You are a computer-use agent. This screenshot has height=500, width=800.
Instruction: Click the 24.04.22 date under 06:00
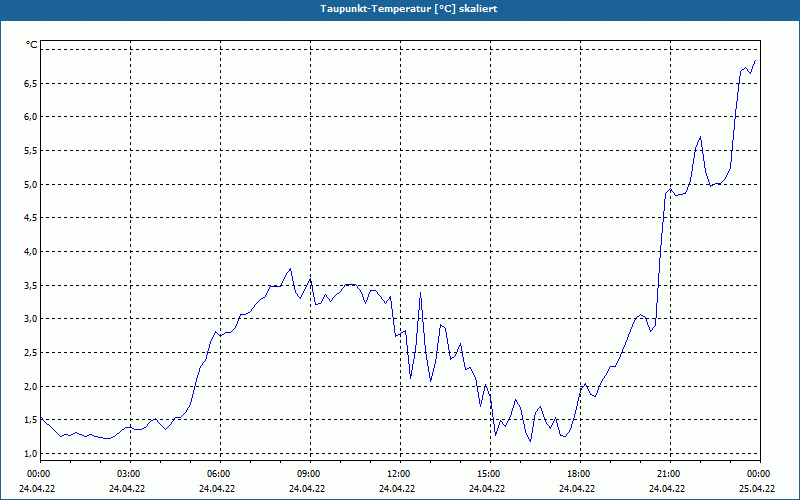tap(217, 488)
